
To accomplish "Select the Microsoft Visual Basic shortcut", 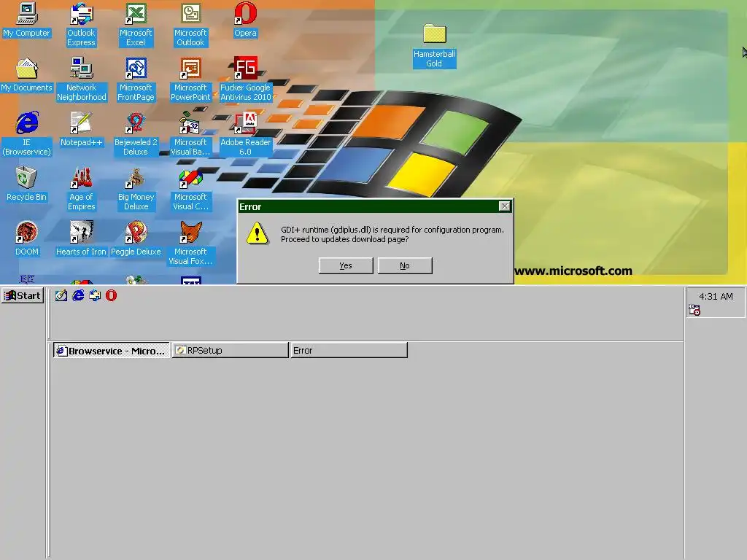I will [x=190, y=134].
